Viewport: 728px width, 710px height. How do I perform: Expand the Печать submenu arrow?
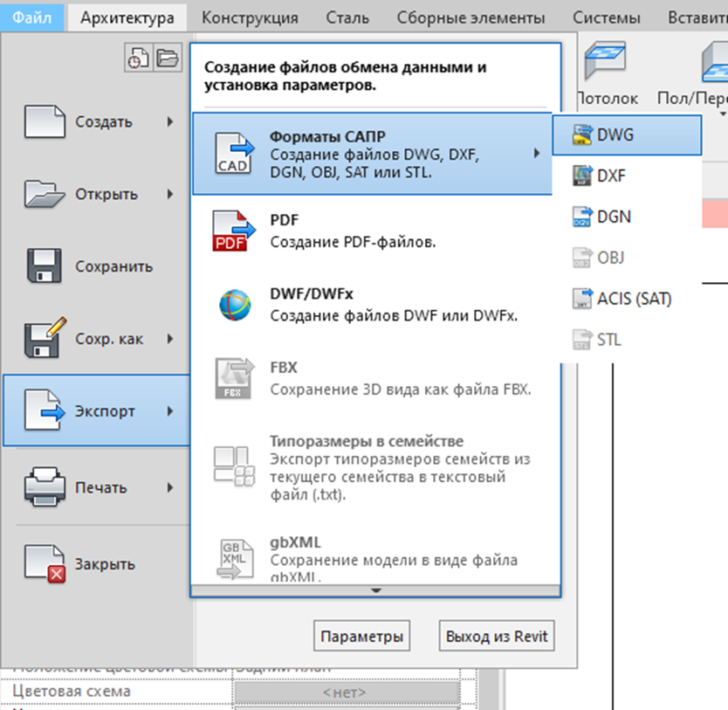coord(171,487)
